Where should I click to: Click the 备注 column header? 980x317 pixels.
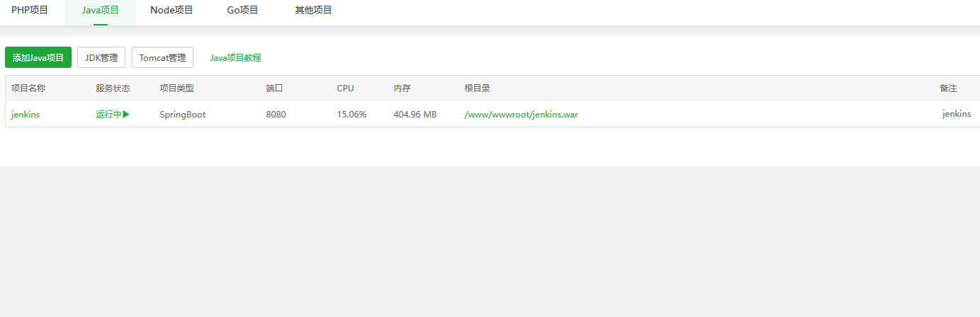pos(948,88)
